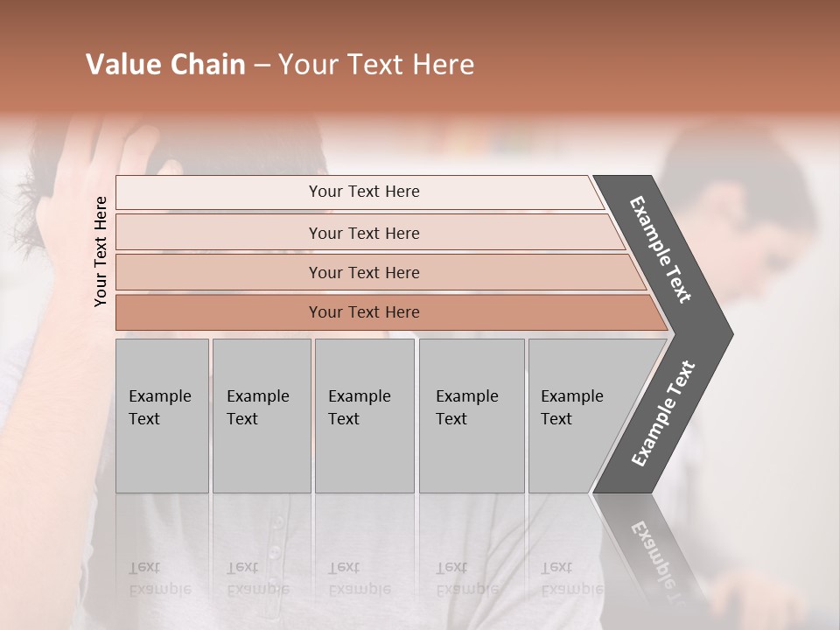Click the second gray 'Example Text' box
Screen dimensions: 840x630
[x=261, y=416]
